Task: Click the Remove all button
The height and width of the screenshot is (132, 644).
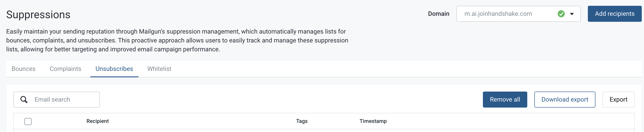Action: click(x=505, y=99)
